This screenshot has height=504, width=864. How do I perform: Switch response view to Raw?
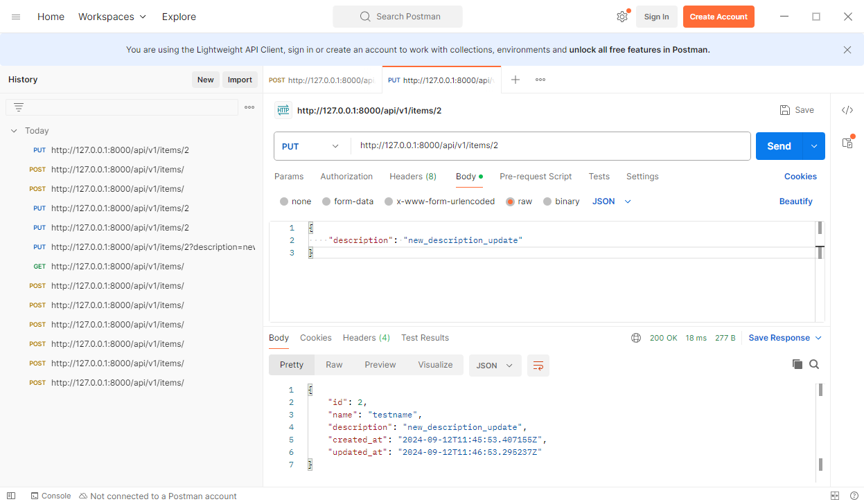click(334, 365)
